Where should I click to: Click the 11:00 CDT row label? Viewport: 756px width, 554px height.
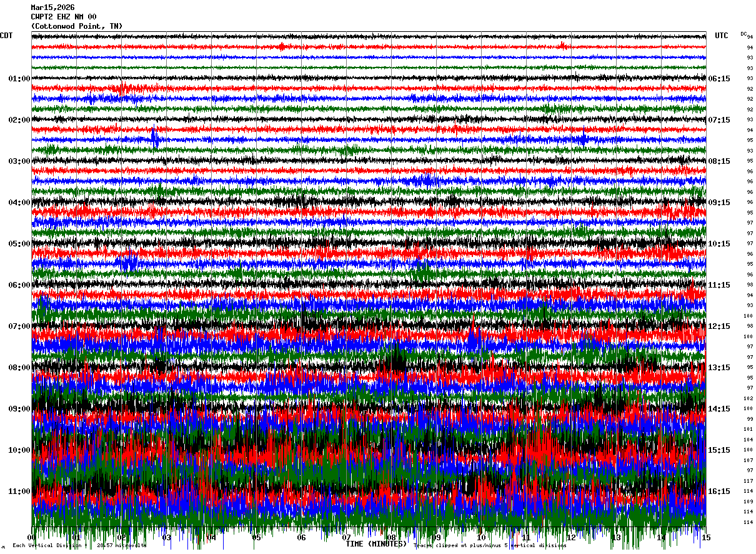[x=19, y=491]
